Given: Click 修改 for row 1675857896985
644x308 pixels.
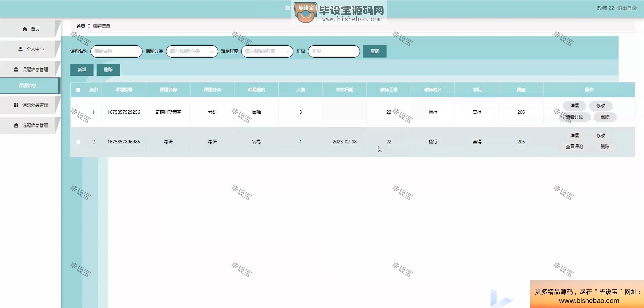Looking at the screenshot, I should coord(601,135).
